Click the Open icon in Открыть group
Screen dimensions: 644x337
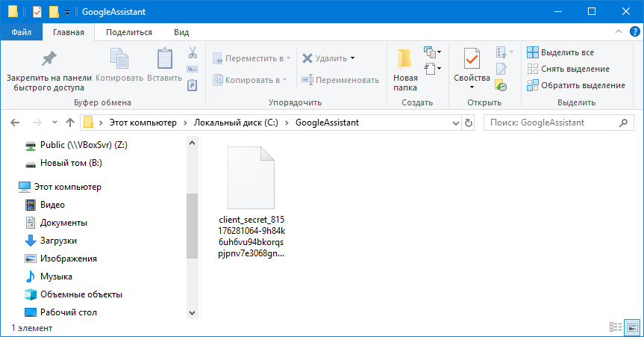click(501, 52)
